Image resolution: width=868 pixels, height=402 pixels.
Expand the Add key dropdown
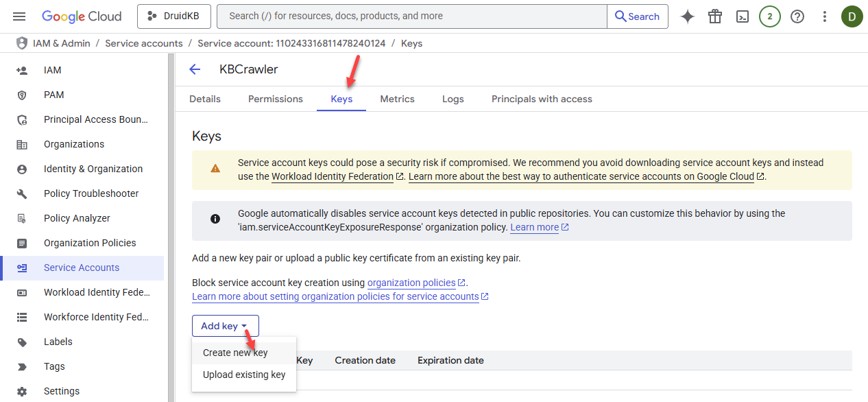(225, 326)
